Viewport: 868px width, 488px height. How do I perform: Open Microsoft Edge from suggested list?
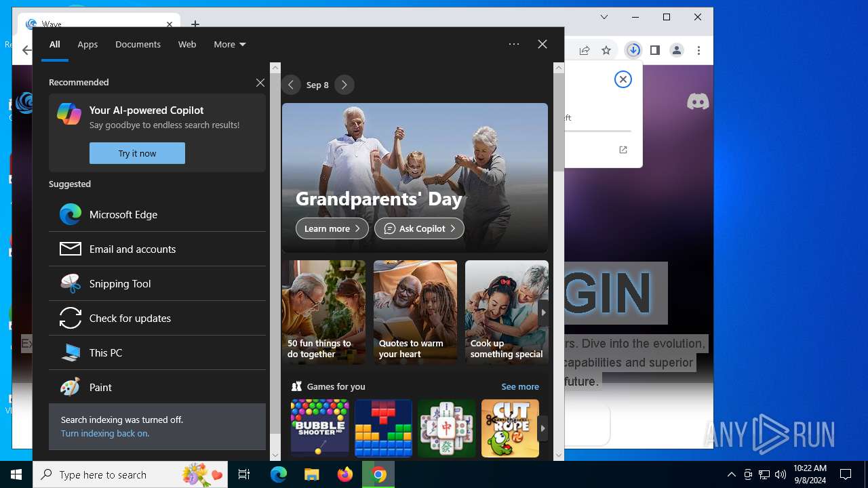point(157,214)
